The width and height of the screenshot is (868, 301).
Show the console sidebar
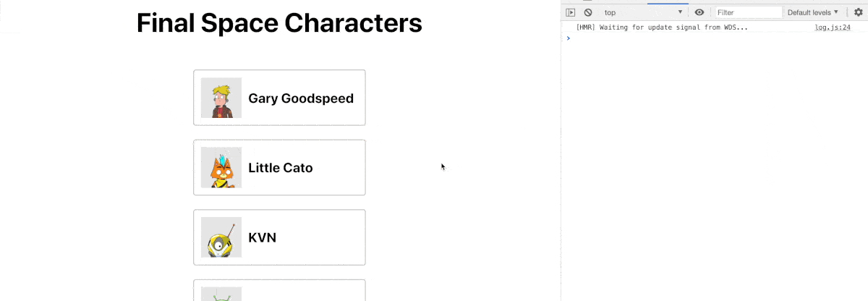pyautogui.click(x=571, y=12)
